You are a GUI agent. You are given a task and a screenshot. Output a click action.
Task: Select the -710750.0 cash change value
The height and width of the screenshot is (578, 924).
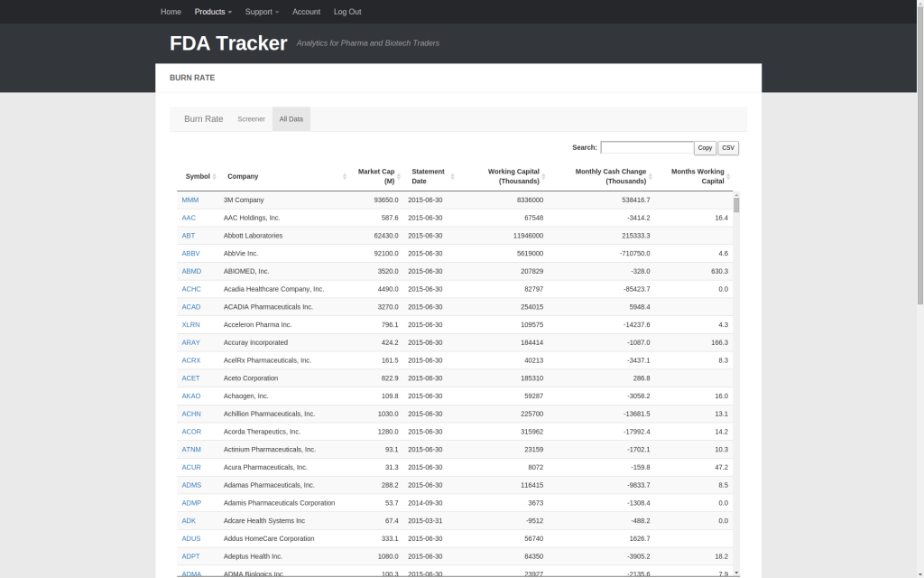point(634,254)
